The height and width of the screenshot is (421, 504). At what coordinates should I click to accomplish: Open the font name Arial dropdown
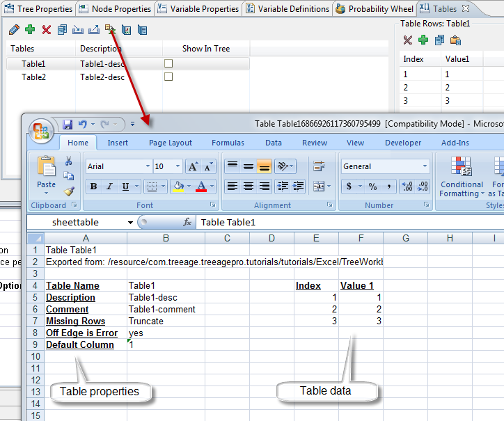pos(148,166)
